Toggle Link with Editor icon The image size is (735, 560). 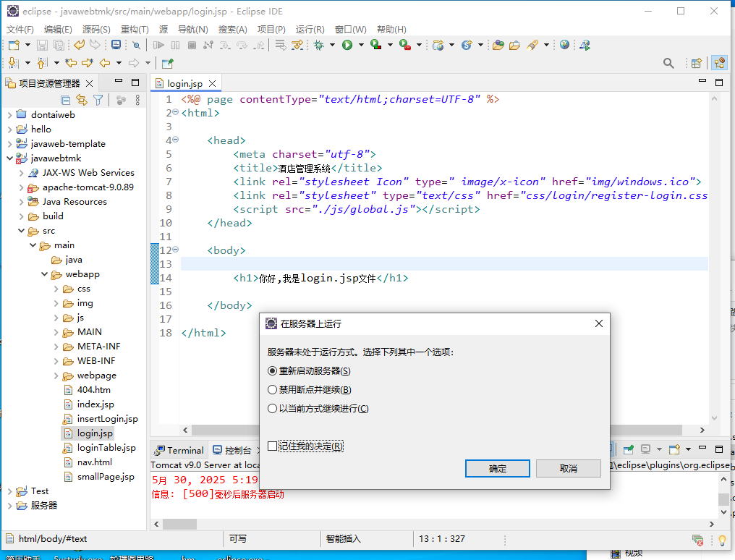pos(82,101)
